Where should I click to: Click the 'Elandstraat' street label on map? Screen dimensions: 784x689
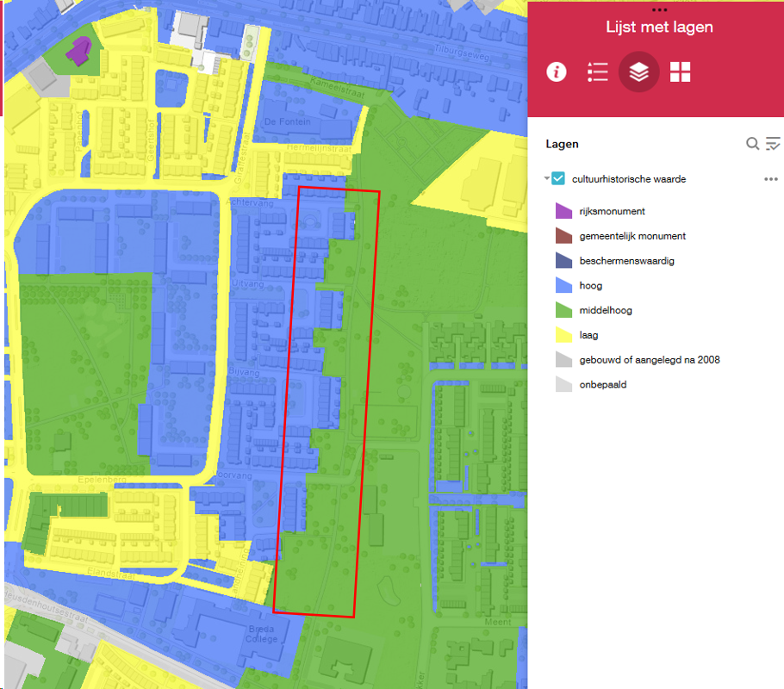click(x=111, y=574)
